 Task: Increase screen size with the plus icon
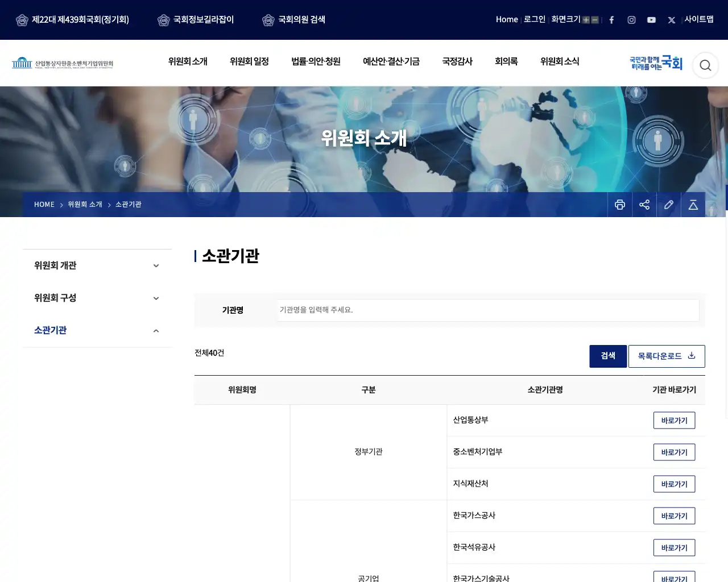coord(586,20)
